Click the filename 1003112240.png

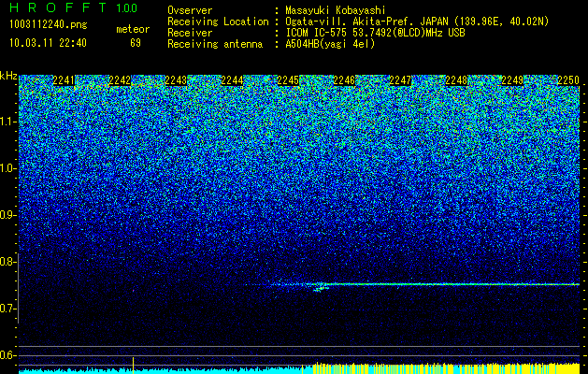pos(49,25)
